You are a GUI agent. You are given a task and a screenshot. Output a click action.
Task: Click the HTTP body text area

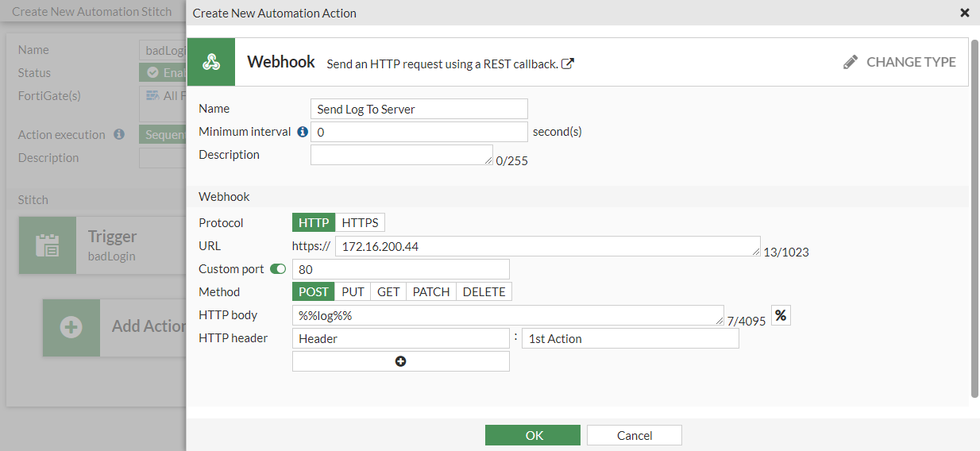[507, 316]
